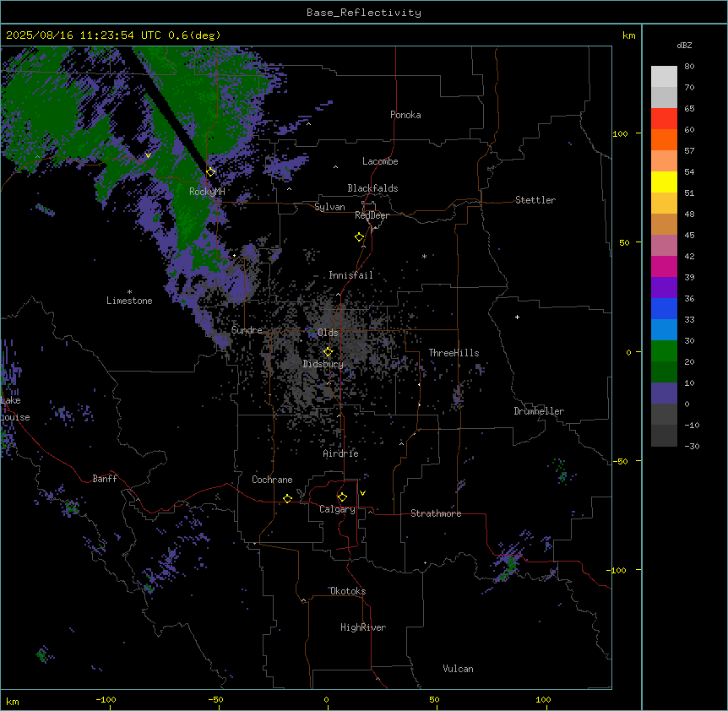Screen dimensions: 728x711
Task: Select the Airdrie label
Action: click(340, 453)
